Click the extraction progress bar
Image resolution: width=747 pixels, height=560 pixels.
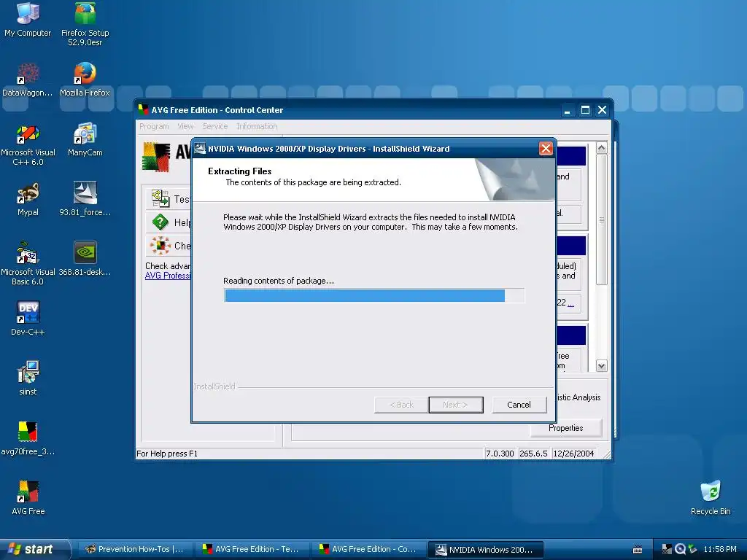pos(374,296)
